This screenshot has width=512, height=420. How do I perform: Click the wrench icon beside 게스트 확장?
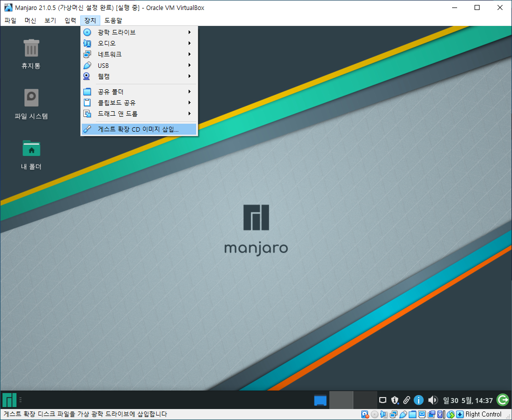point(87,129)
